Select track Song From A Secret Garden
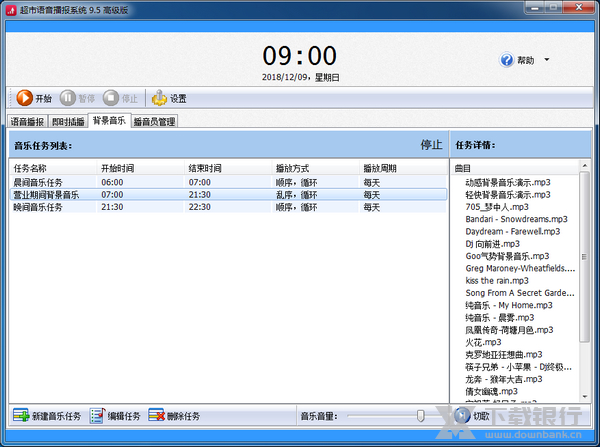The image size is (600, 447). point(520,293)
